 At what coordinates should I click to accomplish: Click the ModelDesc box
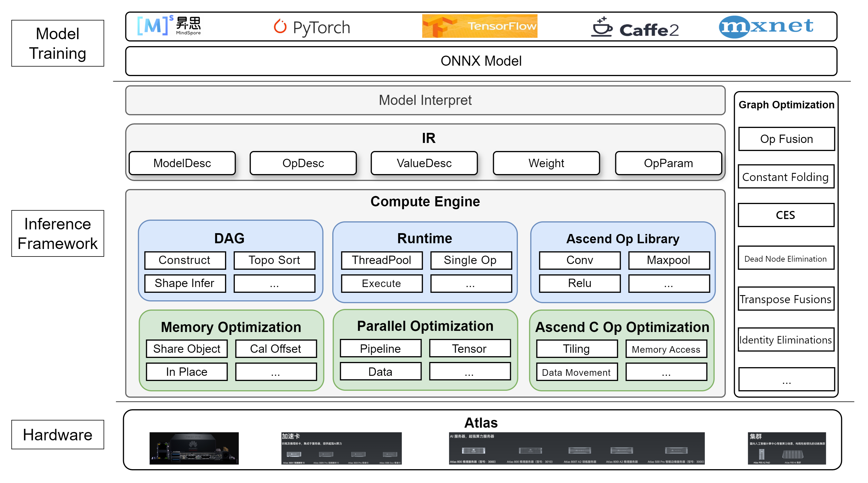coord(182,163)
